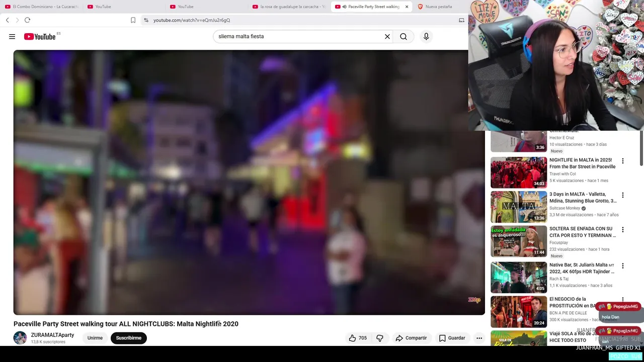Click the sidebar vertical scrollbar
The width and height of the screenshot is (644, 362).
[x=641, y=149]
